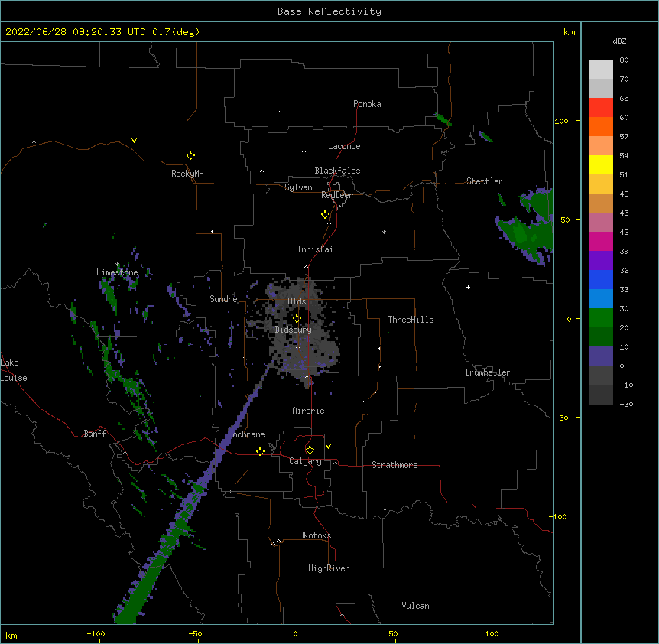
Task: Click the Base_Reflectivity title text
Action: (x=329, y=11)
